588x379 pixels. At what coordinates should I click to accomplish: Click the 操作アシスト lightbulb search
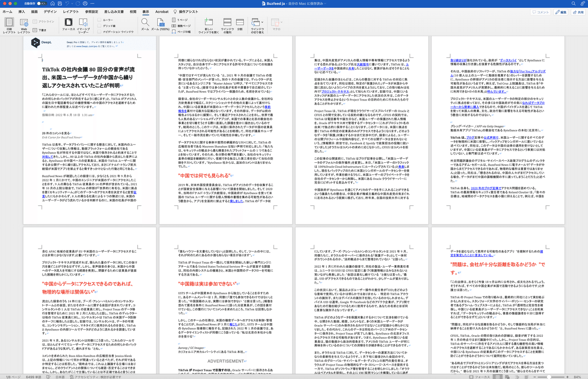pos(185,11)
